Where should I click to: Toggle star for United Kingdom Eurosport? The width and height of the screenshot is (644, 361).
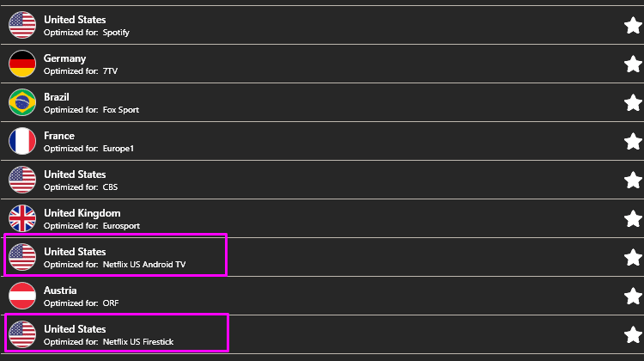point(633,218)
